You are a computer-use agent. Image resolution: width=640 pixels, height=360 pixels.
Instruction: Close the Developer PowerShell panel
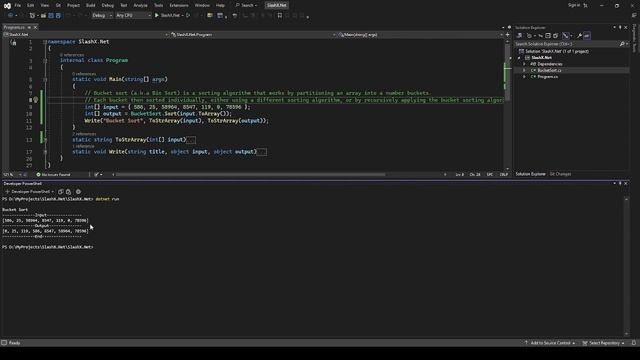pyautogui.click(x=626, y=184)
